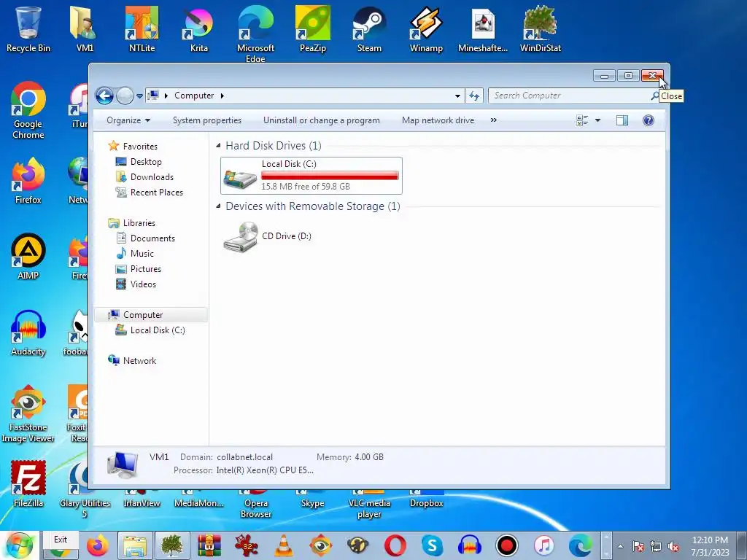Image resolution: width=747 pixels, height=560 pixels.
Task: Select the Local Disk (C:) drive tile
Action: click(x=311, y=176)
